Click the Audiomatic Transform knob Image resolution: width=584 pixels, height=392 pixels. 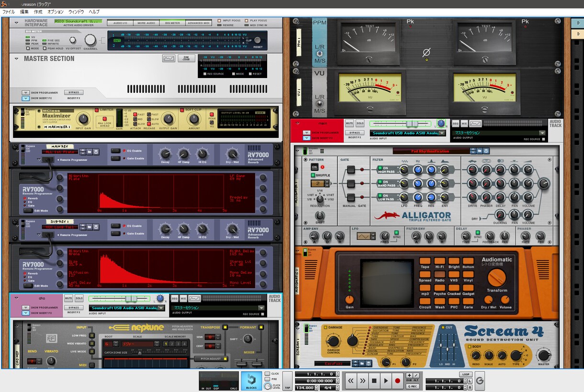[497, 278]
